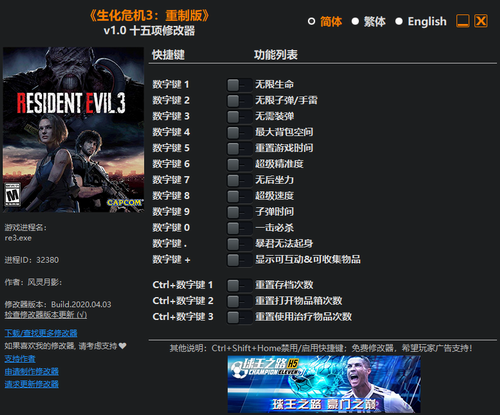Viewport: 500px width, 415px height.
Task: Toggle 超级速度 option
Action: click(x=239, y=196)
